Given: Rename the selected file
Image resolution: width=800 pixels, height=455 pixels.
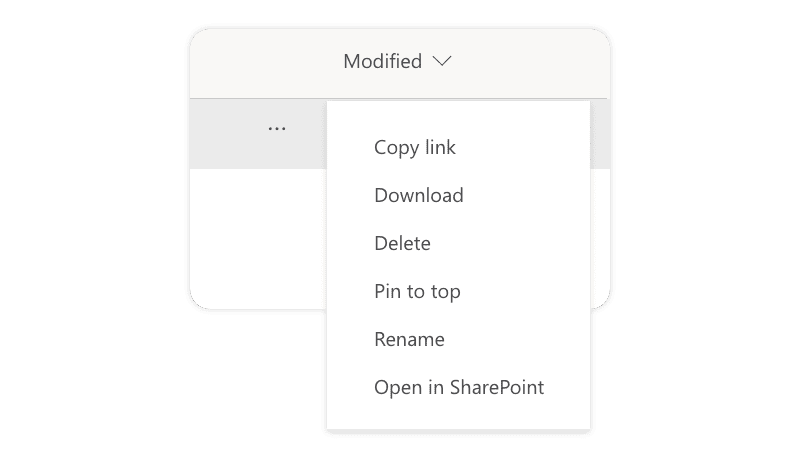Looking at the screenshot, I should [x=409, y=339].
